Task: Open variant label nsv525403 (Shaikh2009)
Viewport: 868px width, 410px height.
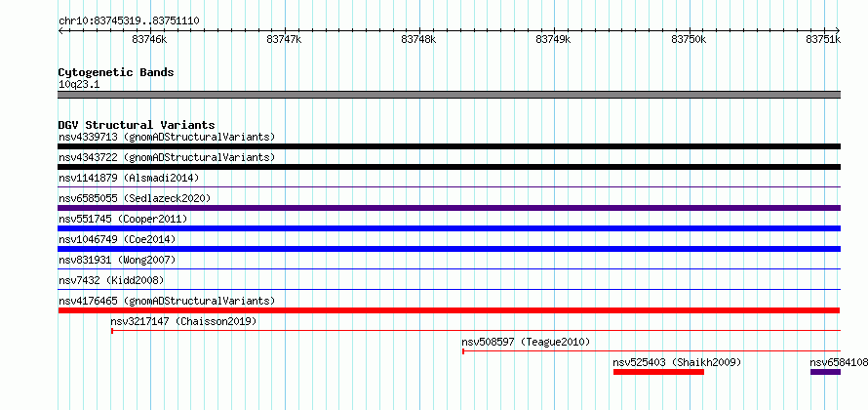Action: (677, 362)
